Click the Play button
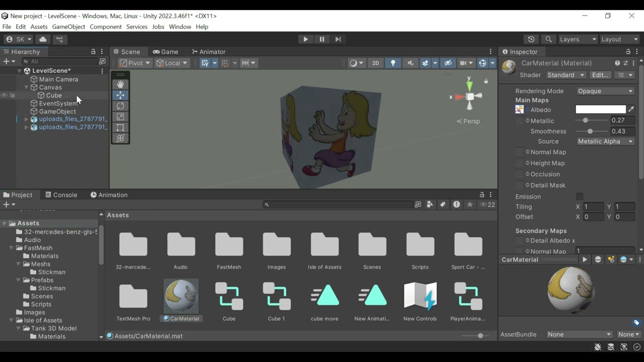 tap(305, 39)
